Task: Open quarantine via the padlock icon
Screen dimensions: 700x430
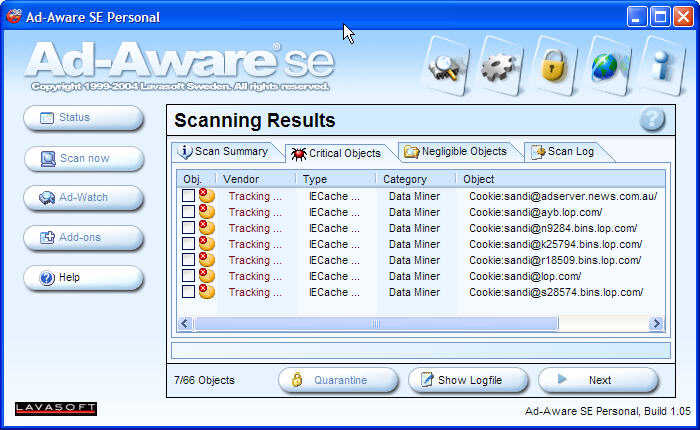Action: click(x=554, y=66)
